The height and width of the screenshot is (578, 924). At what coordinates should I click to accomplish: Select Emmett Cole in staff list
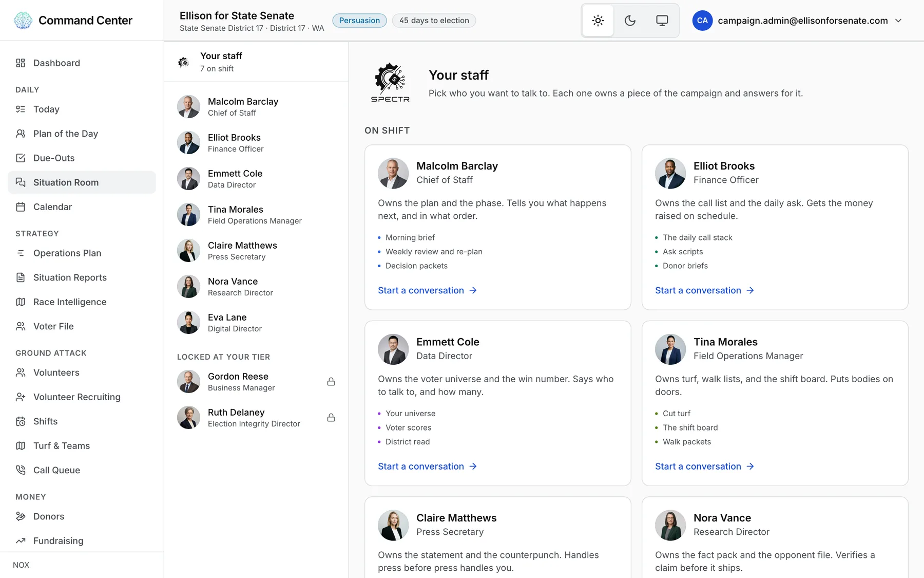[256, 179]
